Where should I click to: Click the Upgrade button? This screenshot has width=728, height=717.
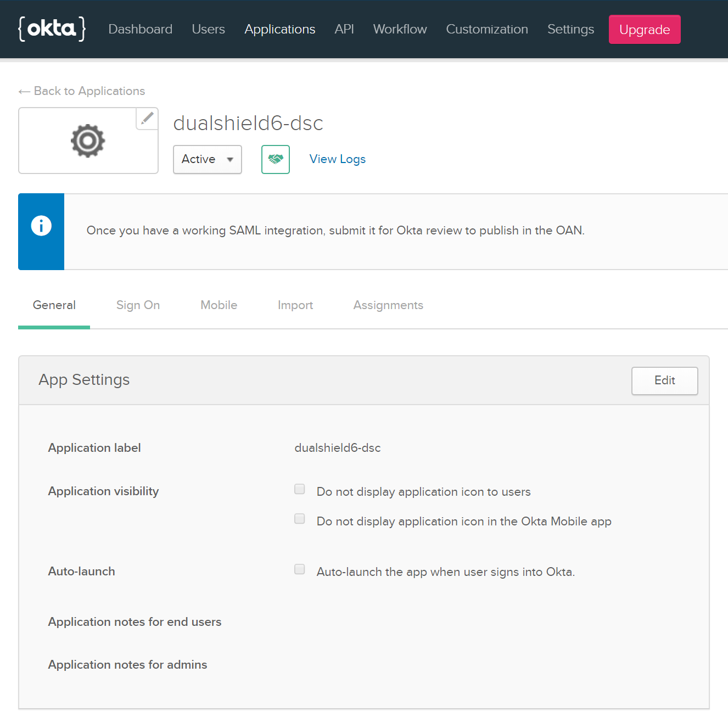coord(645,30)
